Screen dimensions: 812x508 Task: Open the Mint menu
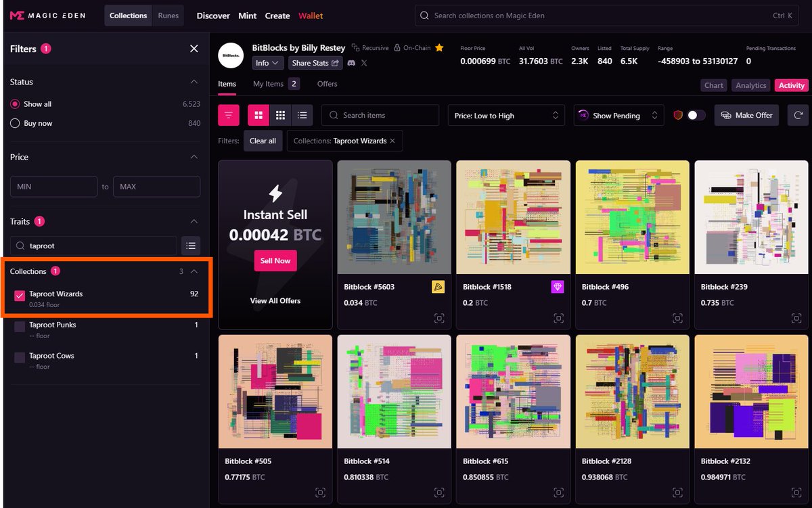(248, 16)
